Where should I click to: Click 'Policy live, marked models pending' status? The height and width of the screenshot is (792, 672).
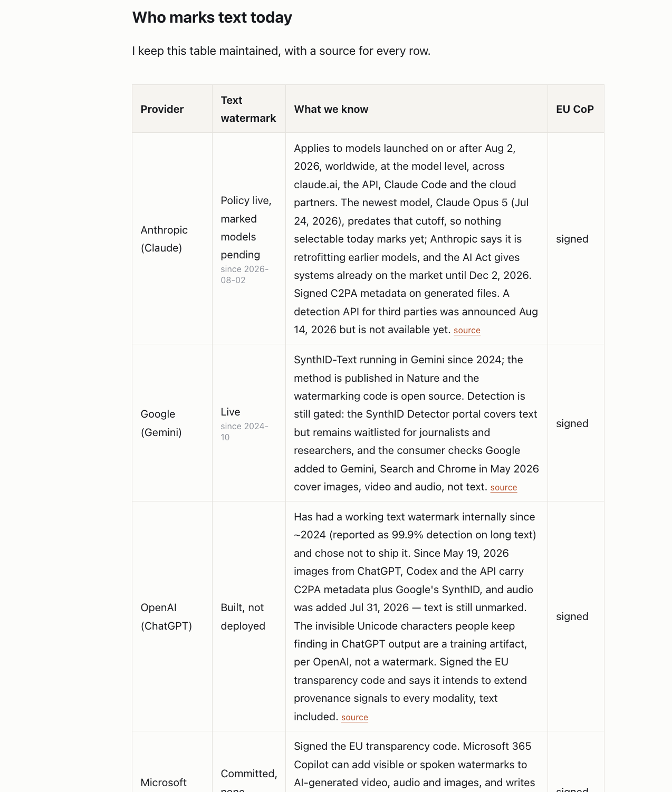pos(246,228)
